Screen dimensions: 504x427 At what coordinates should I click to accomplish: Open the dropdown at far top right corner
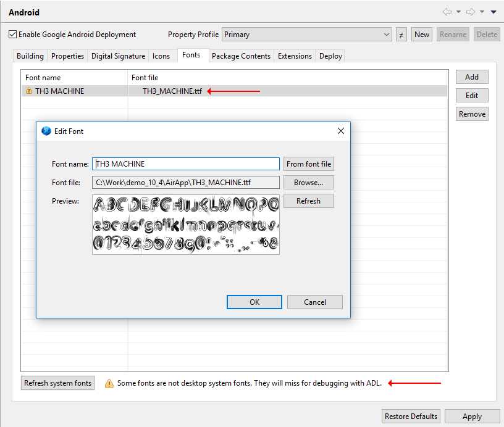(492, 11)
